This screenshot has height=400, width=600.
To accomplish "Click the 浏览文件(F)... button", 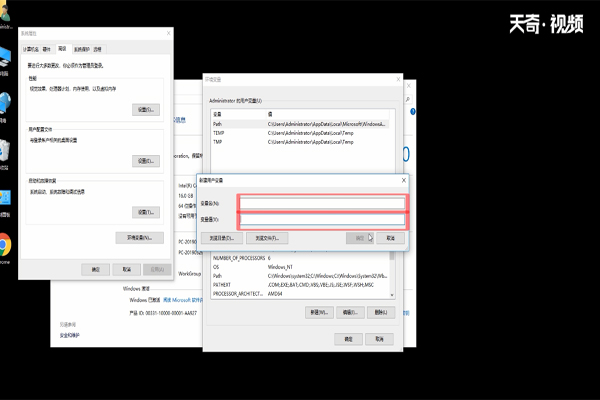I will [x=267, y=238].
